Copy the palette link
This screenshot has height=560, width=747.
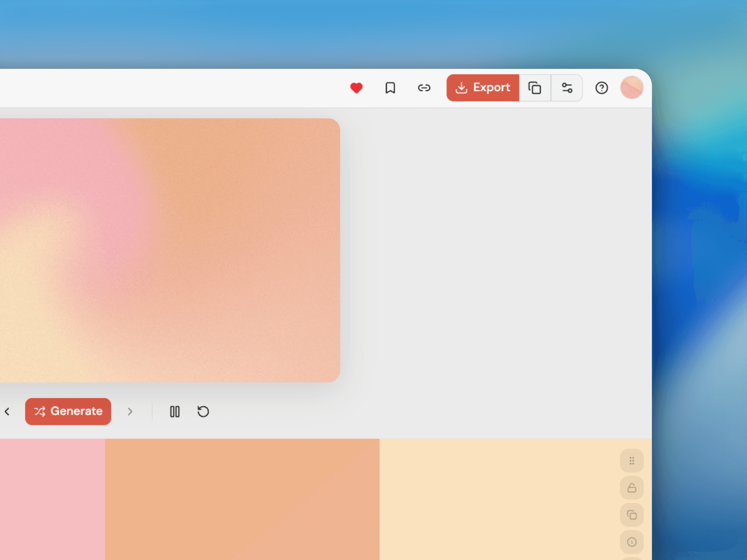pos(424,88)
